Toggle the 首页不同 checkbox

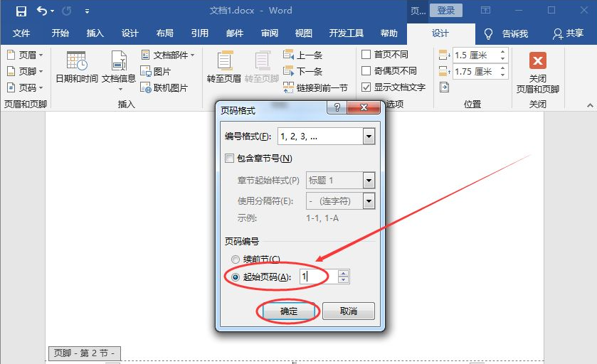pyautogui.click(x=366, y=55)
